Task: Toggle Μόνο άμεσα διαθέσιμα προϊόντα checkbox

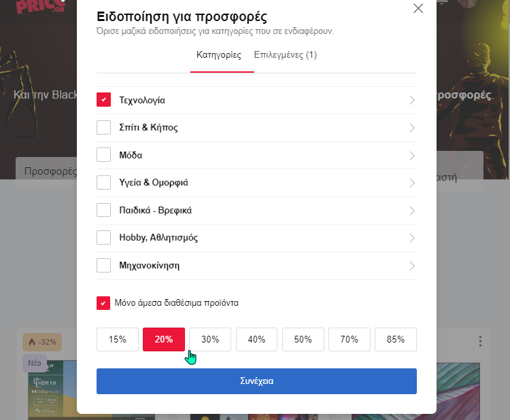Action: tap(103, 303)
